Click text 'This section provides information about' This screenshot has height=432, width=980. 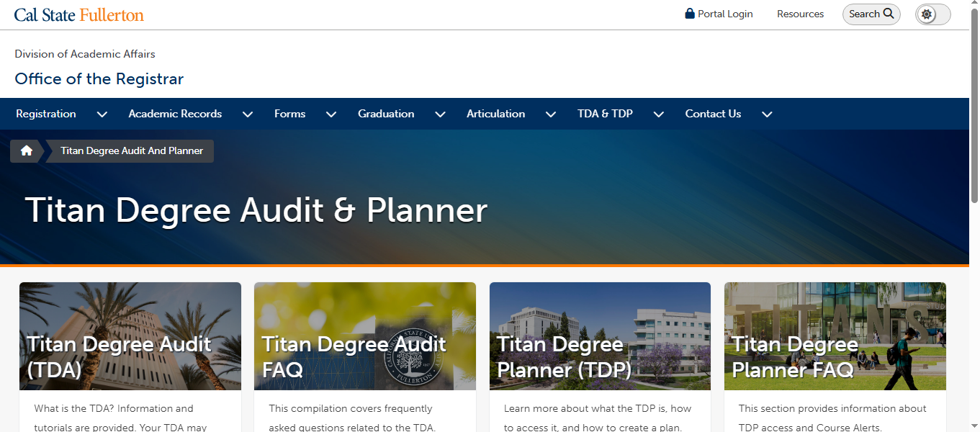(x=832, y=408)
